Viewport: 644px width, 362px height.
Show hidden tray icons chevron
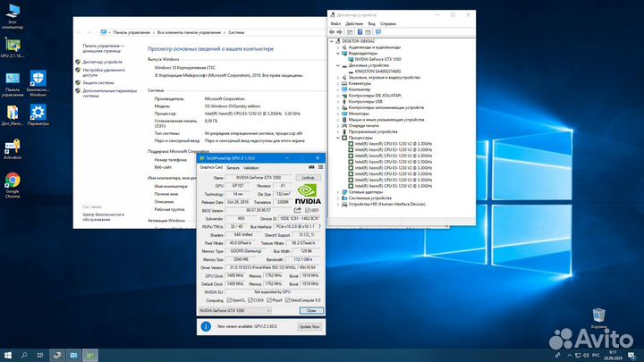(569, 356)
